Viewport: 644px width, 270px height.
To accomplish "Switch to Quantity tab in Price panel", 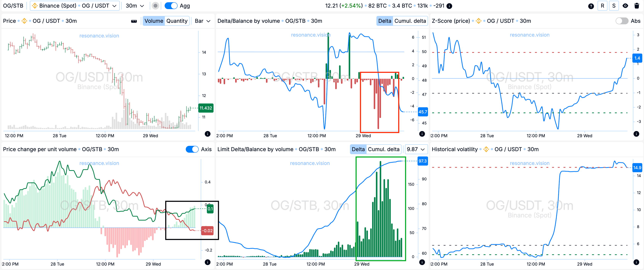I will point(177,21).
